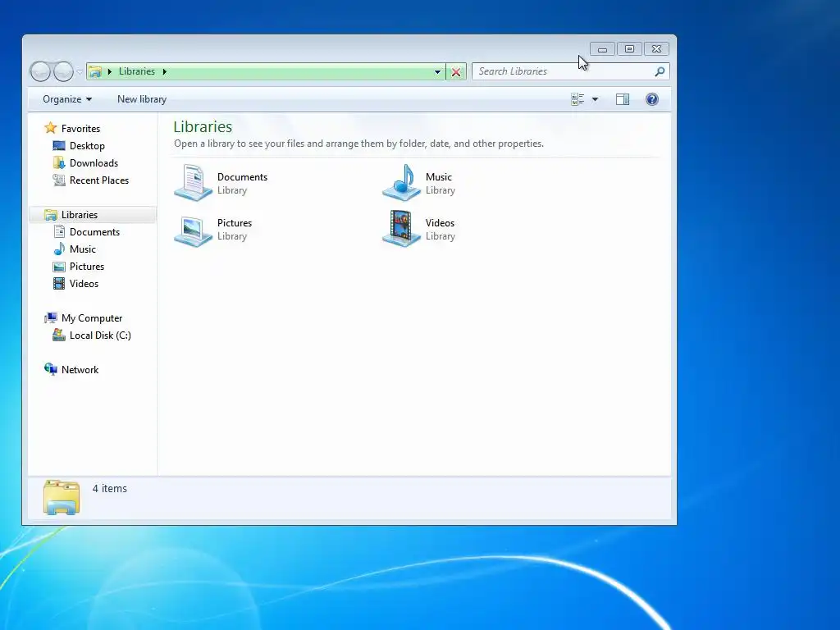Select Desktop under Favorites

coord(87,146)
